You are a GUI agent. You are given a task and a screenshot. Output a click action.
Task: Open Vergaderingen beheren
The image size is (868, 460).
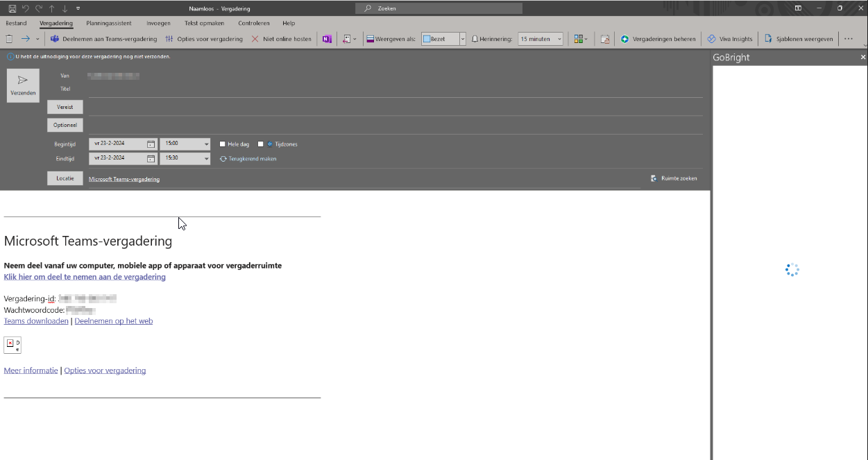coord(658,39)
